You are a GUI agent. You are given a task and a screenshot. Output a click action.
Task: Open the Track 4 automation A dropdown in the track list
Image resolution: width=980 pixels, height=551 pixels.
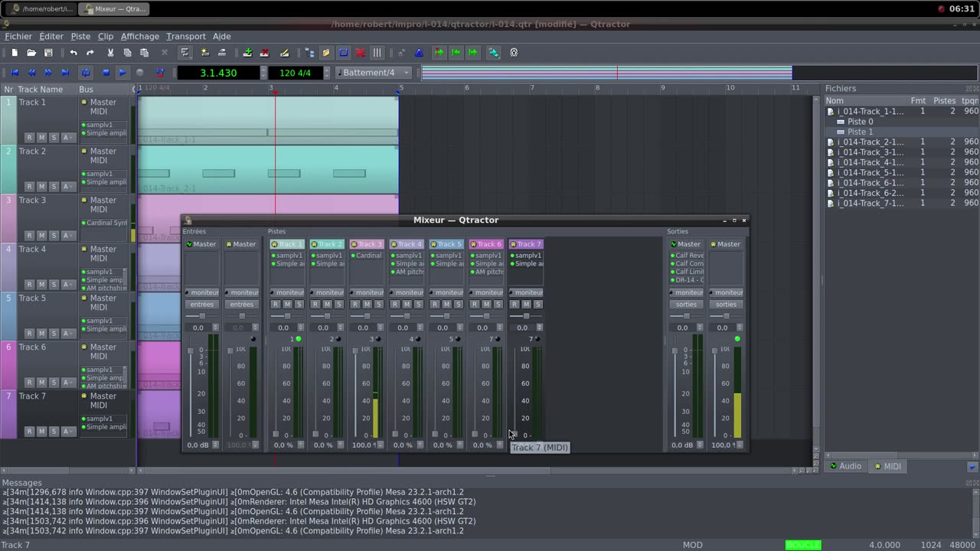point(67,285)
